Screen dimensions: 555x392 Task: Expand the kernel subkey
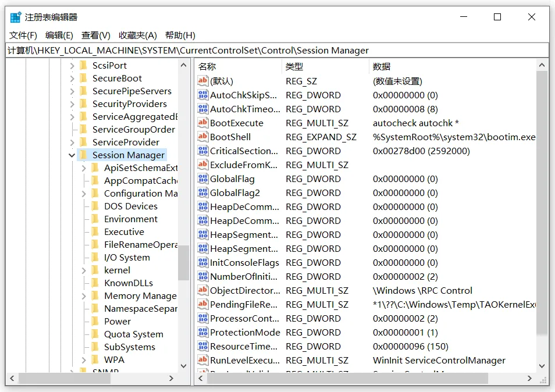(84, 270)
